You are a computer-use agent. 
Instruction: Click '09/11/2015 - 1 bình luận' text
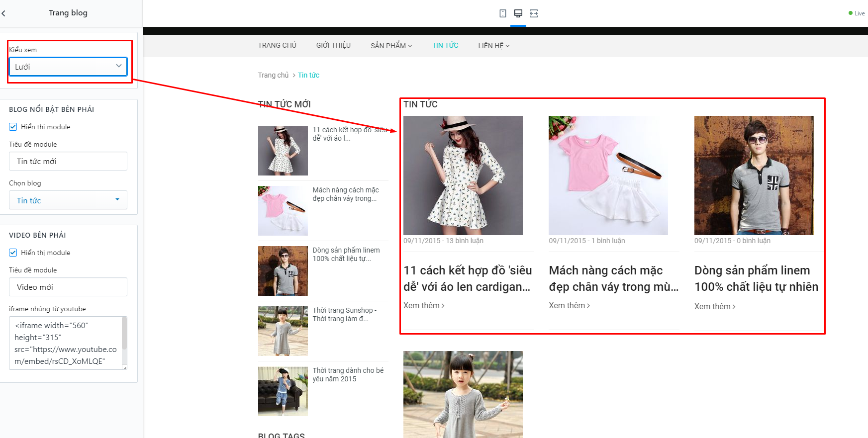click(587, 241)
